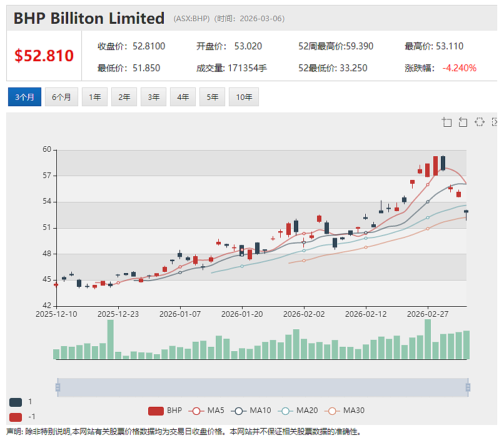
Task: Click the middle of the data zoom slider
Action: pyautogui.click(x=263, y=387)
